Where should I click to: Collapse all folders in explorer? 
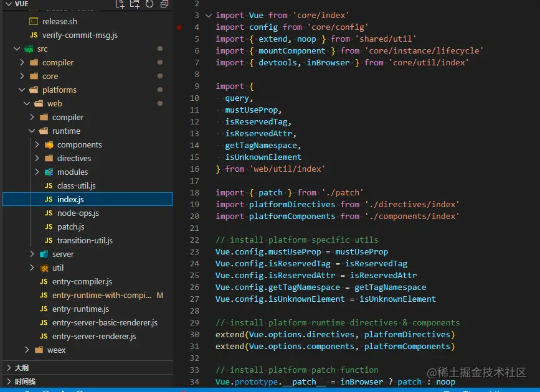tap(164, 4)
